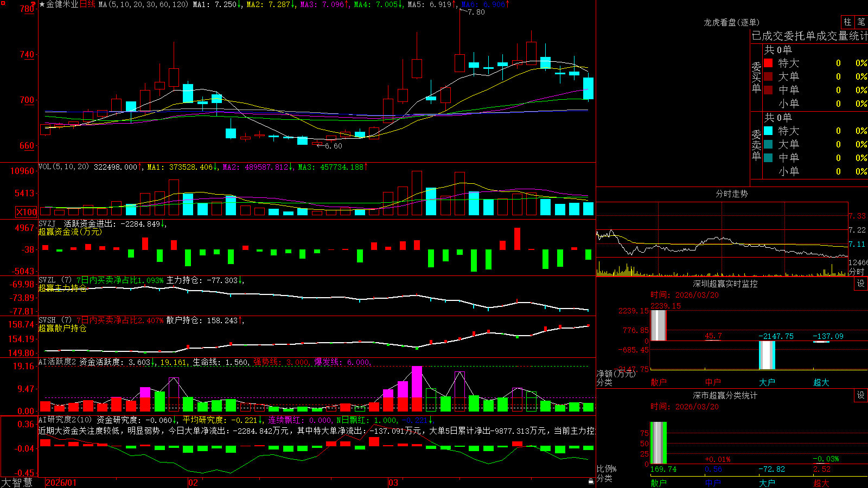Click the 02 month marker on timeline

coord(193,483)
